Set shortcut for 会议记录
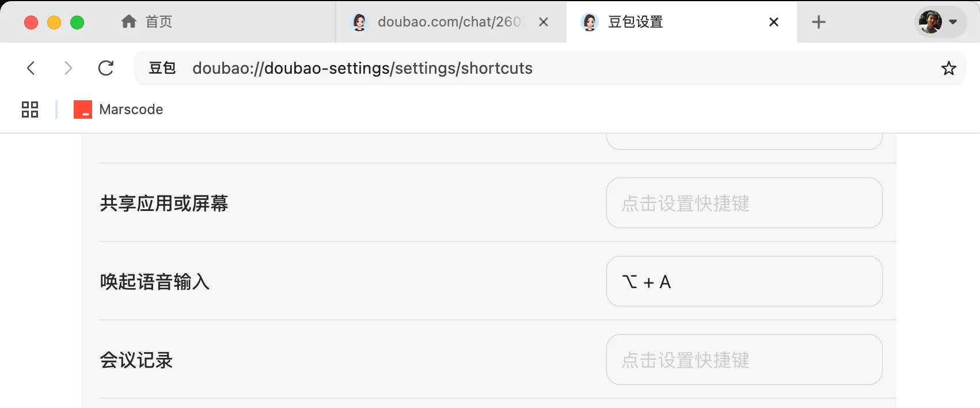This screenshot has width=980, height=408. tap(744, 360)
